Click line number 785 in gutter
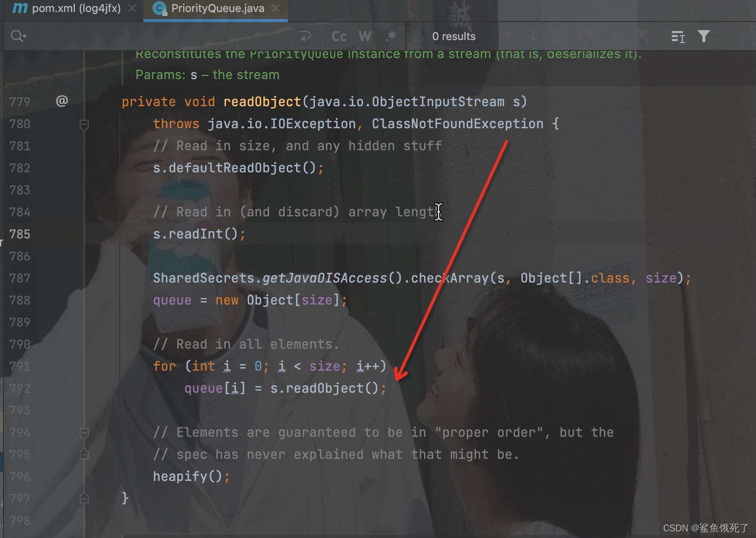Screen dimensions: 756x538 click(20, 234)
